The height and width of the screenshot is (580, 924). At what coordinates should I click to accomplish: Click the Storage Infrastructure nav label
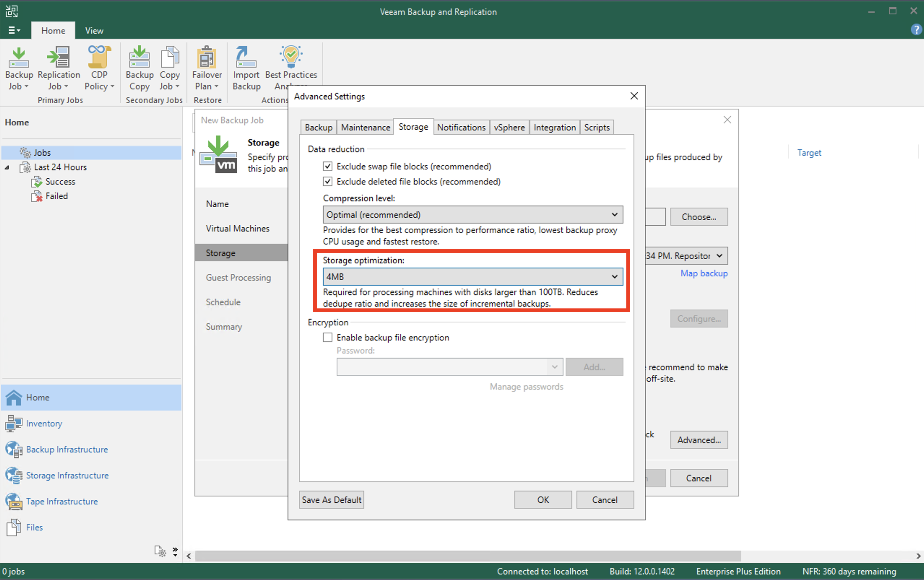coord(67,475)
